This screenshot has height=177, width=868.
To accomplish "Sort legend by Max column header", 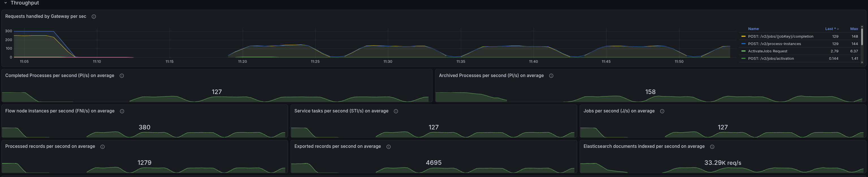I will point(854,29).
